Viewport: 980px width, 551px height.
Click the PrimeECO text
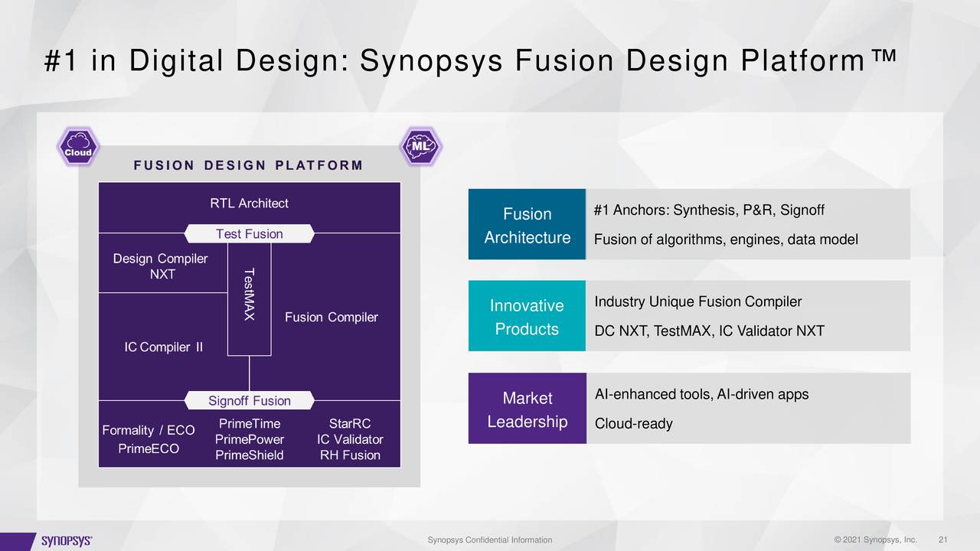[x=149, y=448]
